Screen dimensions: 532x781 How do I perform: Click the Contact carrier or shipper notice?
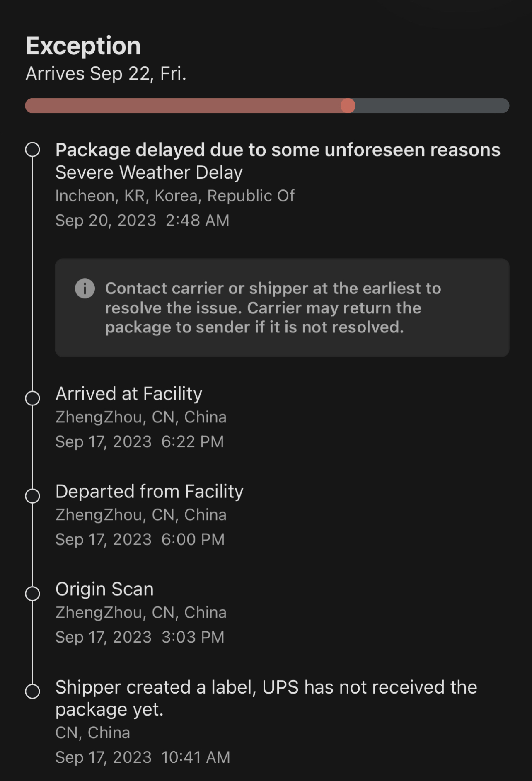tap(273, 308)
